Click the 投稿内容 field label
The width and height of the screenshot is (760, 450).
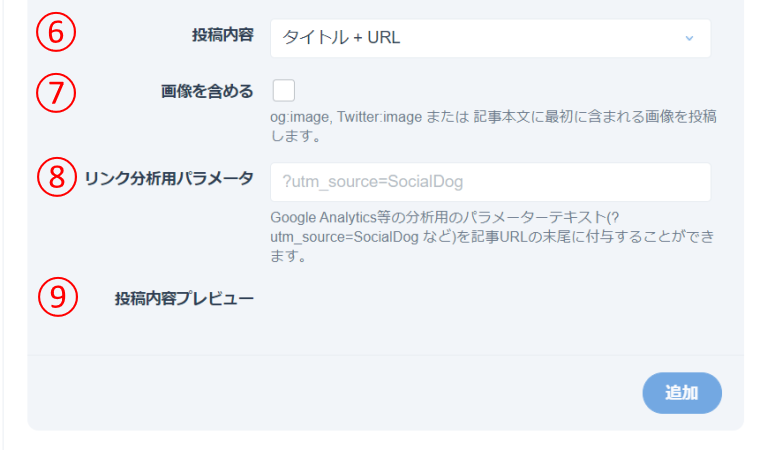[x=222, y=36]
